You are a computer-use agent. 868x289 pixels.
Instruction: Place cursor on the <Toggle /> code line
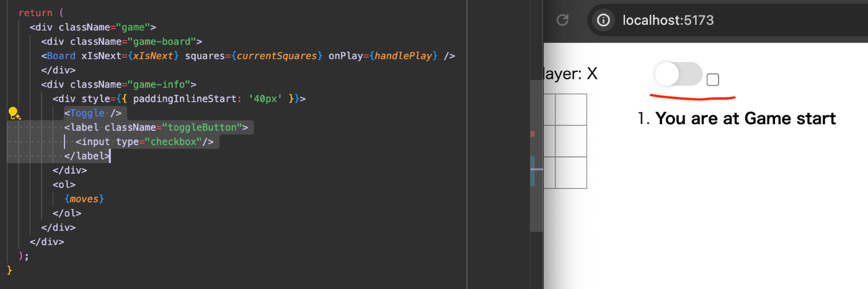[92, 113]
